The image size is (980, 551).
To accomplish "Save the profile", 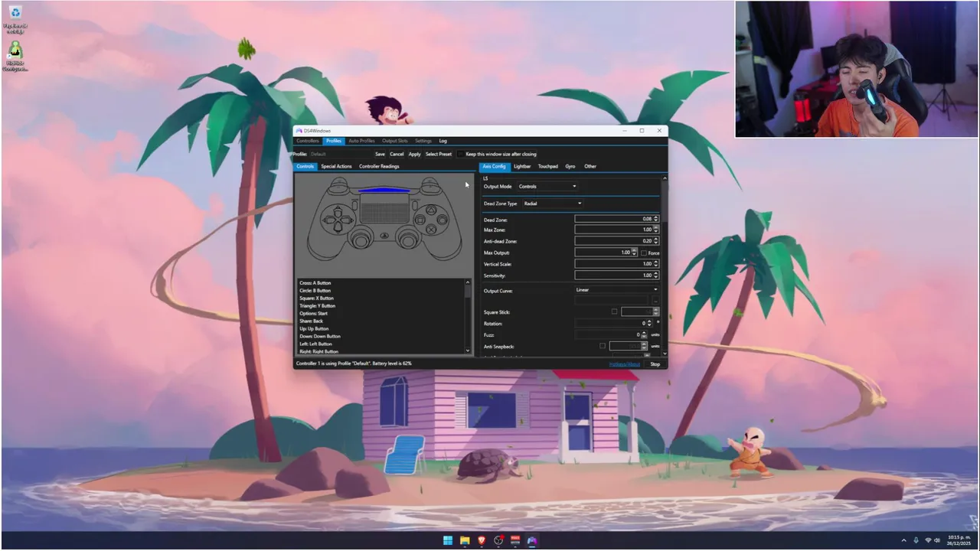I will pos(380,154).
